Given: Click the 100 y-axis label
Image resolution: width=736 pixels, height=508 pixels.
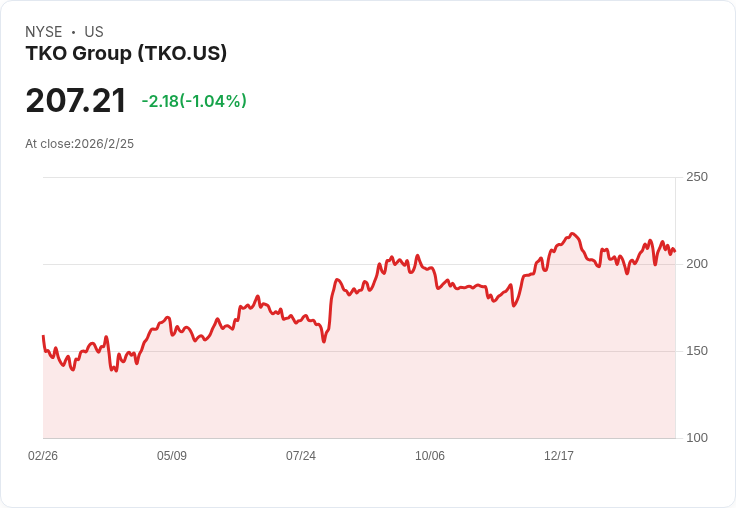Looking at the screenshot, I should pyautogui.click(x=696, y=438).
